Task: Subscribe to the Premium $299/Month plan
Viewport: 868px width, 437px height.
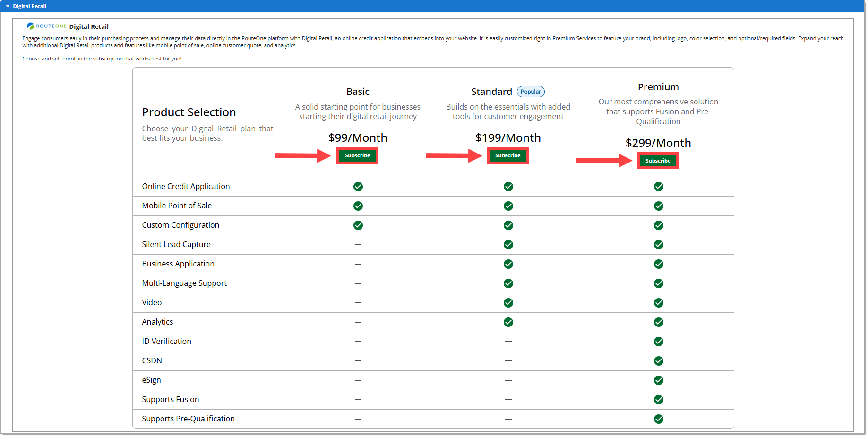Action: tap(658, 161)
